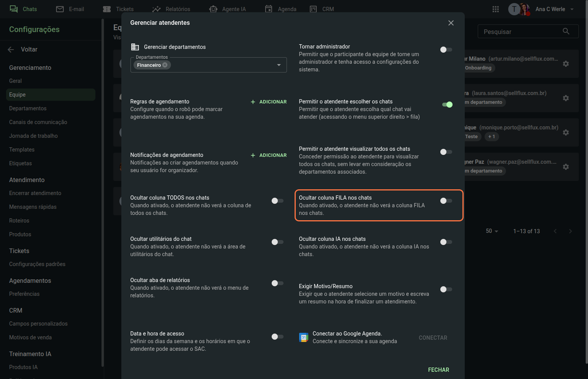Open rows per page dropdown showing 50
Screen dimensions: 588x379
point(492,231)
